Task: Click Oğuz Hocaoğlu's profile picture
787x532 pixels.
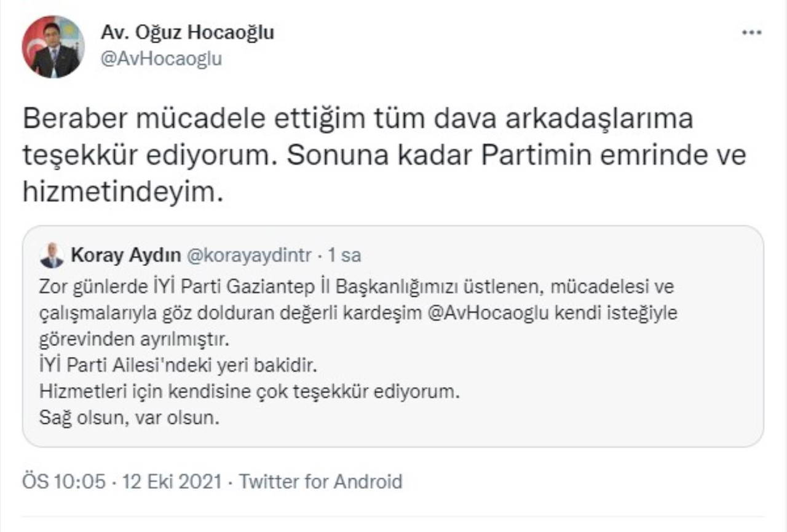Action: [x=53, y=47]
